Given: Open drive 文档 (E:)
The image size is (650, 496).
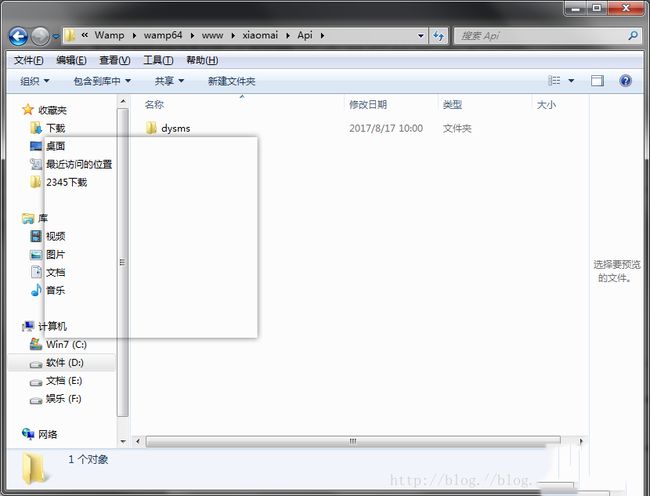Looking at the screenshot, I should pos(64,380).
